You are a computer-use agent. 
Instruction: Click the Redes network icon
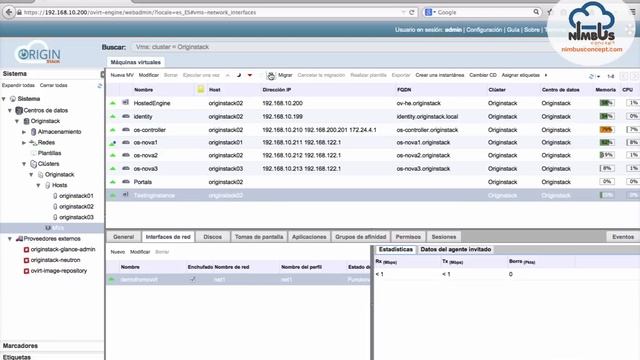[x=33, y=142]
